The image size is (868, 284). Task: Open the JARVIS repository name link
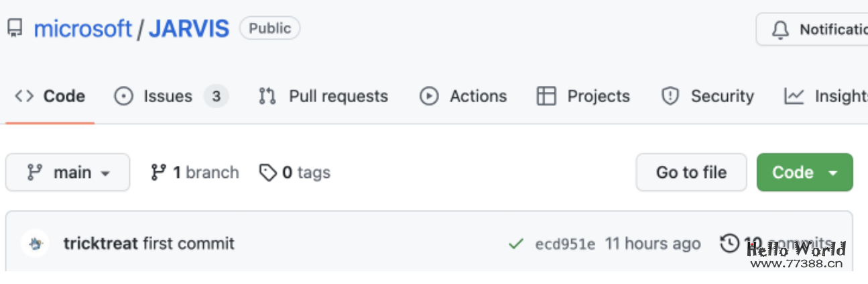[x=189, y=28]
